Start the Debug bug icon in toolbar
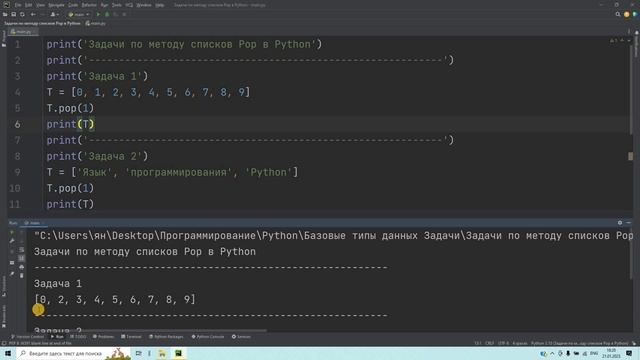Screen dimensions: 640x360 coord(107,14)
